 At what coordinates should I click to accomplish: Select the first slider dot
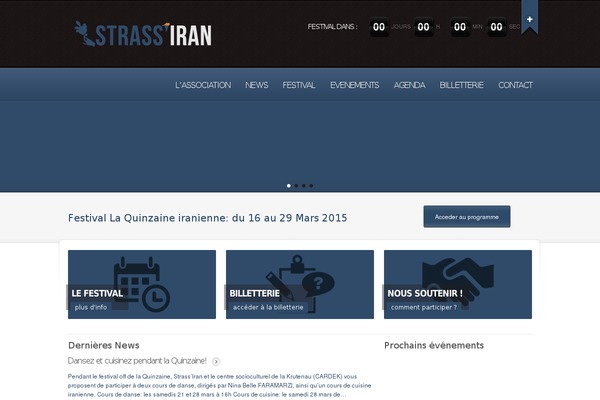click(x=289, y=186)
